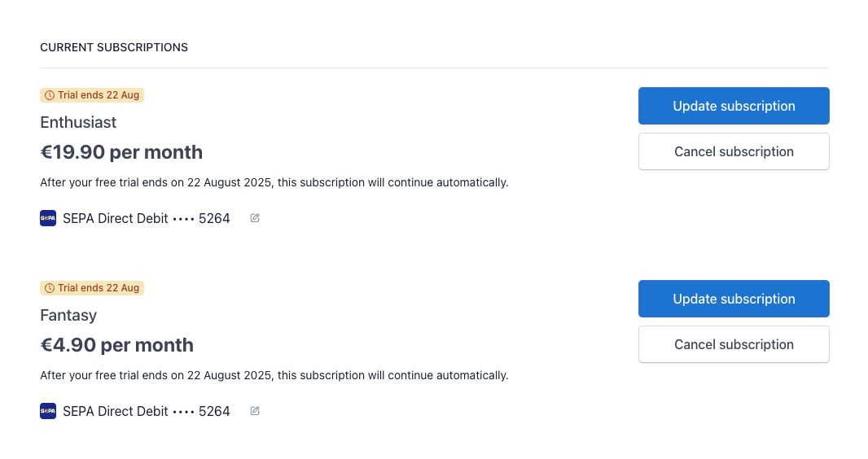The width and height of the screenshot is (868, 459).
Task: Cancel the Fantasy subscription
Action: (734, 344)
